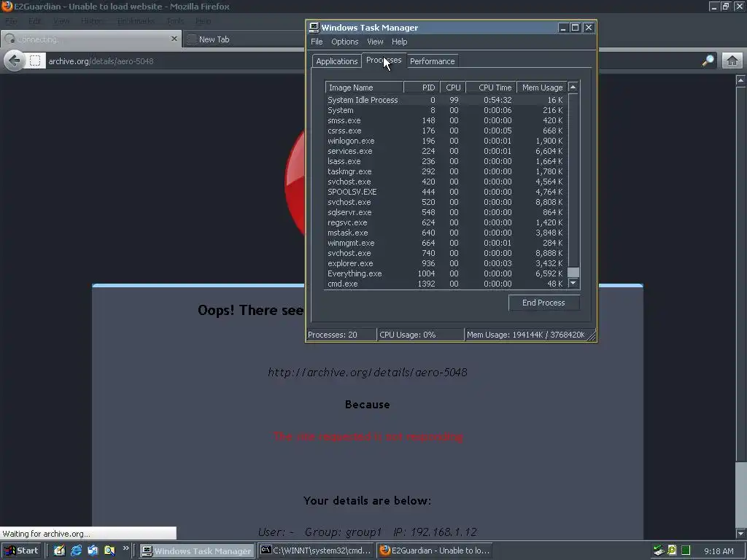This screenshot has height=560, width=747.
Task: Sort processes by PID column header
Action: coord(422,87)
